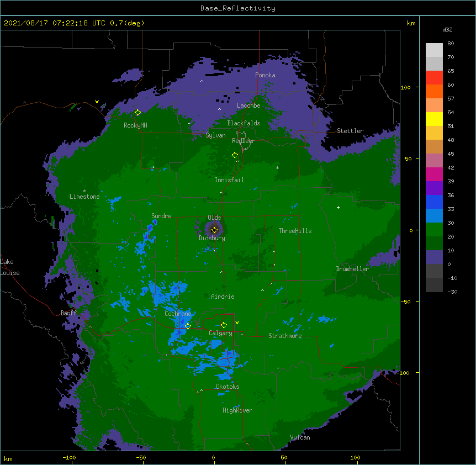The image size is (476, 465).
Task: Click the 80 value on the dBZ scale
Action: [451, 44]
